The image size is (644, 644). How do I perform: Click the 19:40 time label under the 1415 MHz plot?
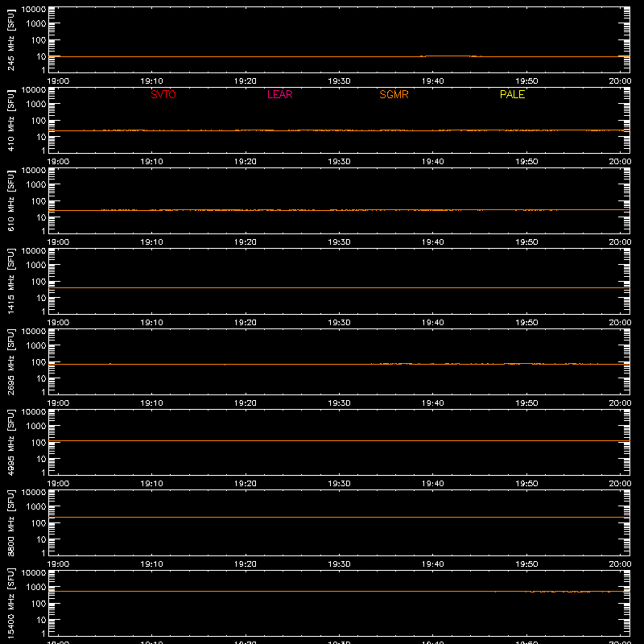432,323
